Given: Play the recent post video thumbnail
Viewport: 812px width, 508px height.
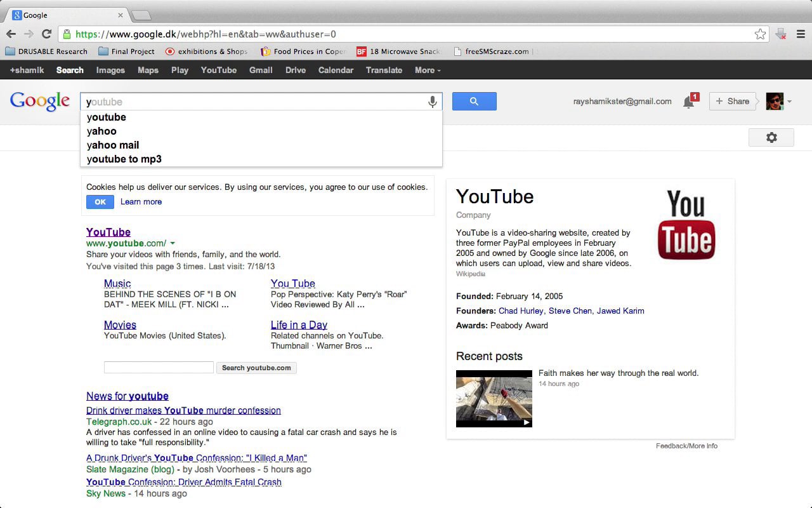Looking at the screenshot, I should point(494,398).
